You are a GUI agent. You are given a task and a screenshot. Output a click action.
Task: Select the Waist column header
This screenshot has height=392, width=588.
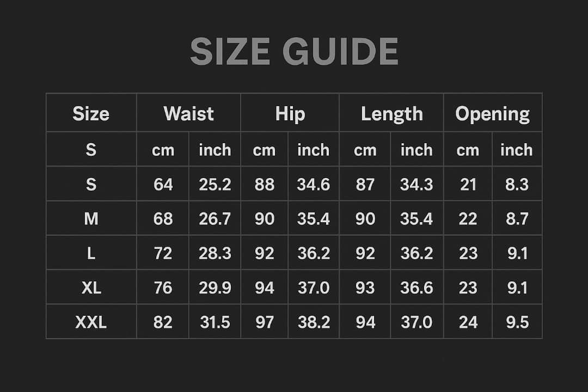point(188,114)
